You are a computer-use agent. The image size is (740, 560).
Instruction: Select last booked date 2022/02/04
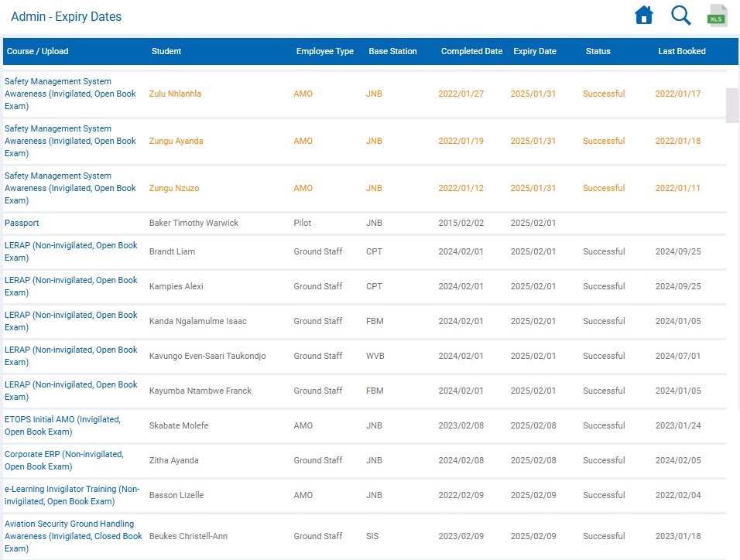[678, 495]
